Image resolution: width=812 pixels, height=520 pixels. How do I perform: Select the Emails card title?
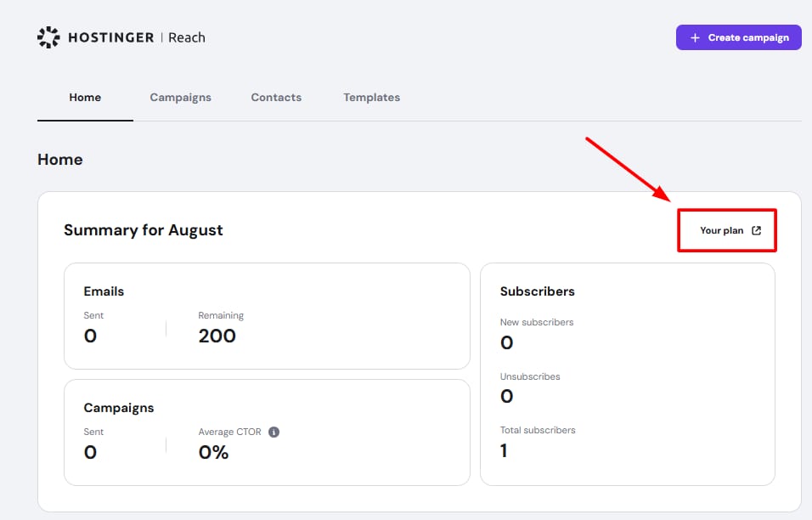(104, 291)
